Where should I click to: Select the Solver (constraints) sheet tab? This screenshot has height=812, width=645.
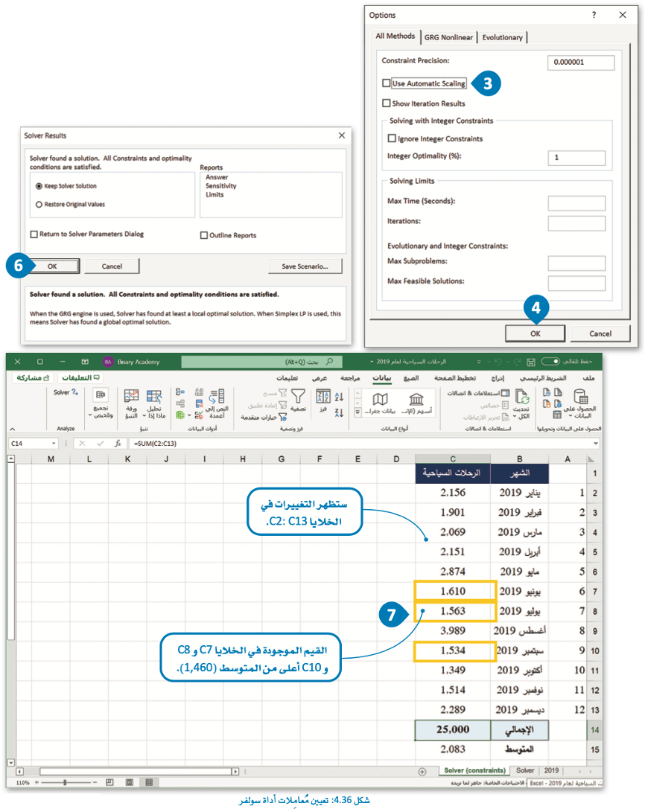[x=474, y=770]
